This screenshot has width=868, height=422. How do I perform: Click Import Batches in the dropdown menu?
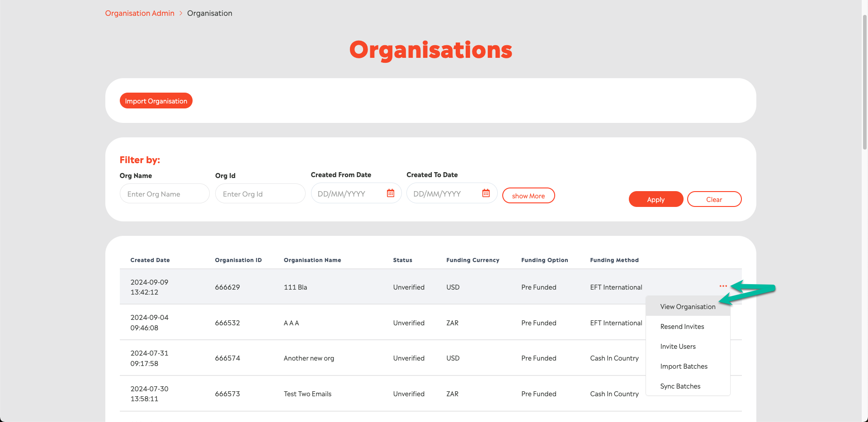click(684, 366)
